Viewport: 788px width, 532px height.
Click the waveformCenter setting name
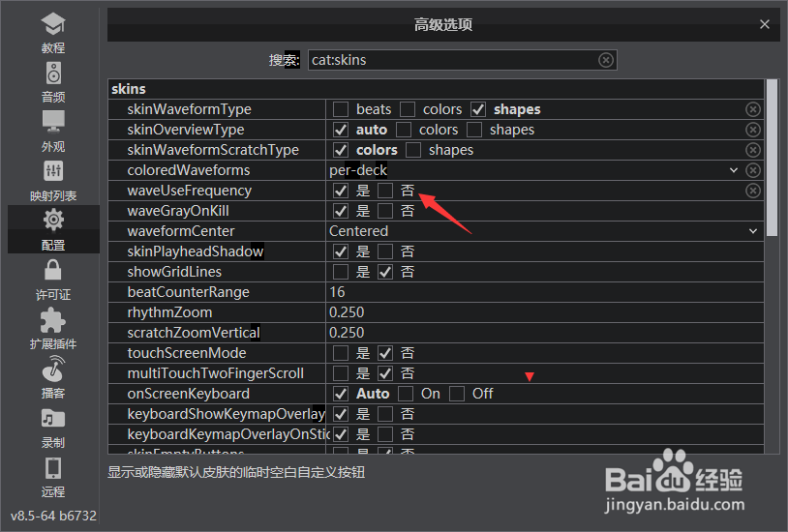(181, 231)
